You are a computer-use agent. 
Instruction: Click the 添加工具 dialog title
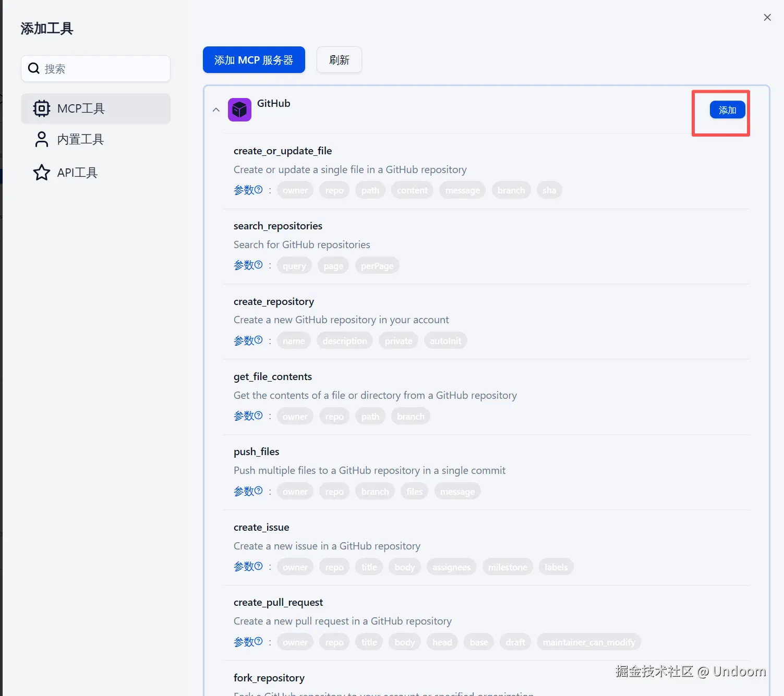pyautogui.click(x=47, y=28)
